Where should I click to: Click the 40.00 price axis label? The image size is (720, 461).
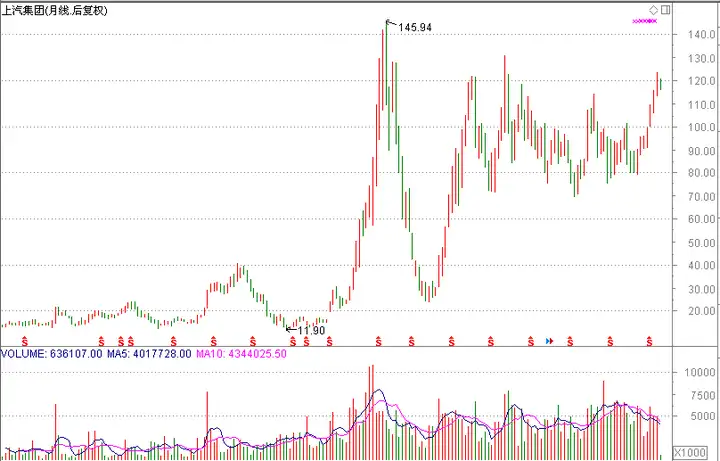[x=701, y=265]
